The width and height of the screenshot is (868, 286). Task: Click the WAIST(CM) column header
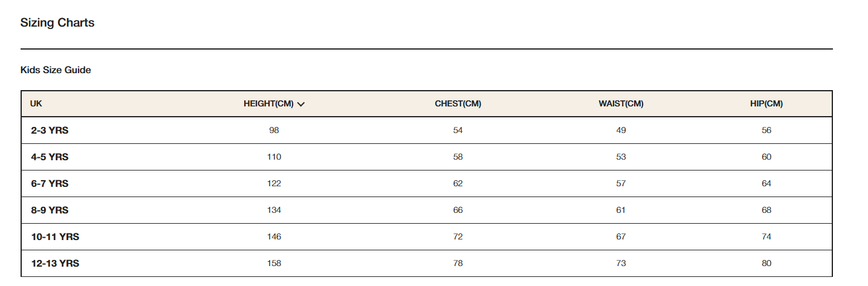(x=621, y=104)
